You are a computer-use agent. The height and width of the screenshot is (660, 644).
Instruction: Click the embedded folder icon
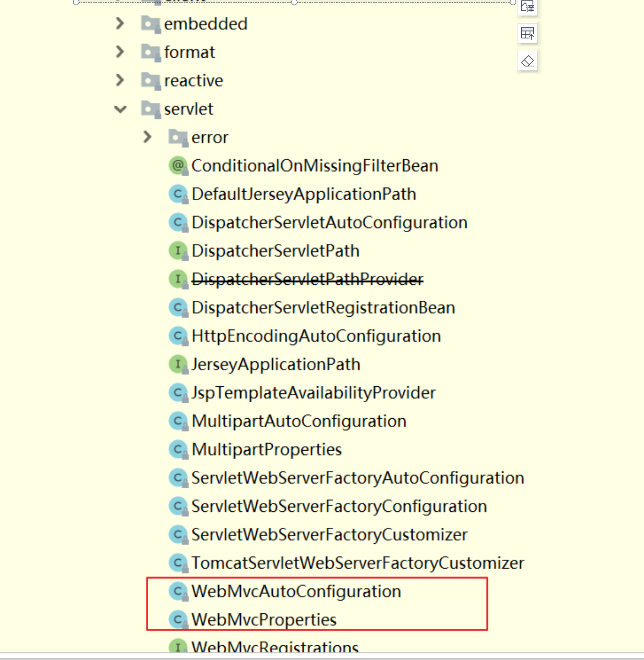click(x=151, y=24)
